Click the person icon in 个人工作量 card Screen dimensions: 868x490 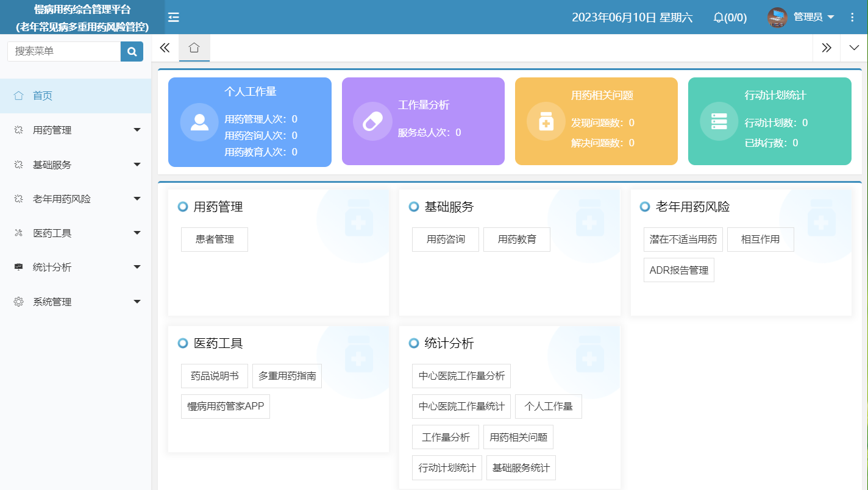(x=199, y=122)
